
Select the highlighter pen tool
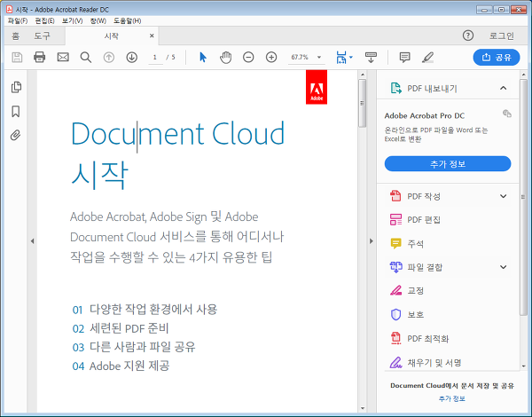427,57
